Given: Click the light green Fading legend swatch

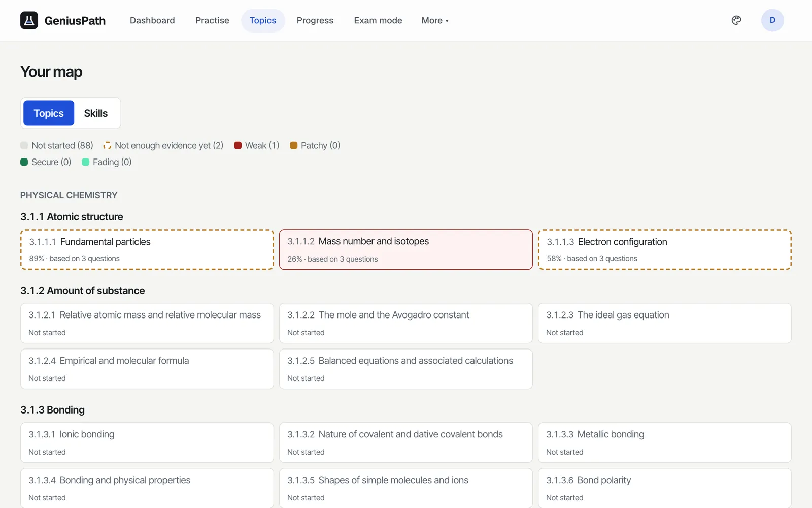Looking at the screenshot, I should pyautogui.click(x=85, y=162).
